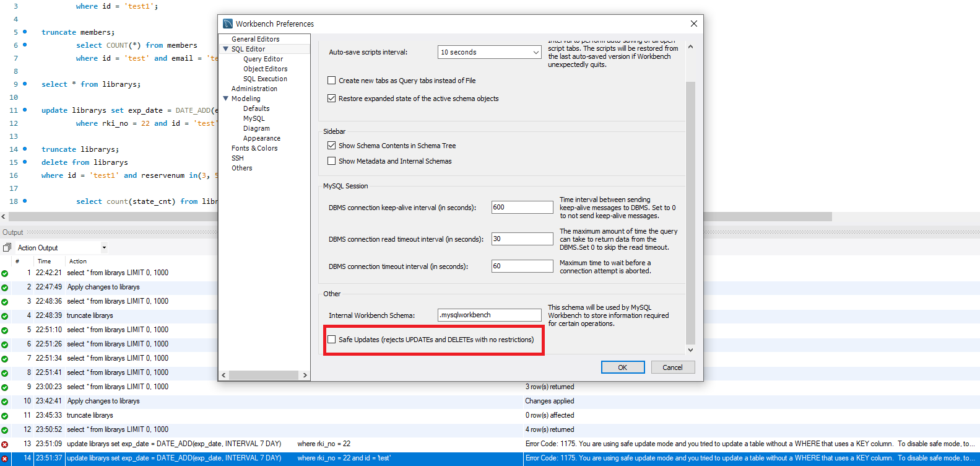Click the Error Code 1175 message in row 13
This screenshot has height=466, width=980.
pyautogui.click(x=750, y=444)
